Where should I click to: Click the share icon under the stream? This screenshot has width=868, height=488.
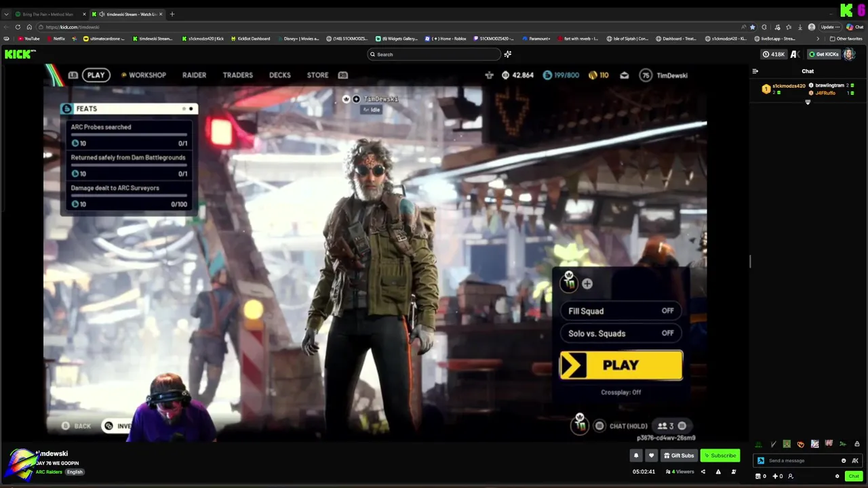pyautogui.click(x=703, y=472)
